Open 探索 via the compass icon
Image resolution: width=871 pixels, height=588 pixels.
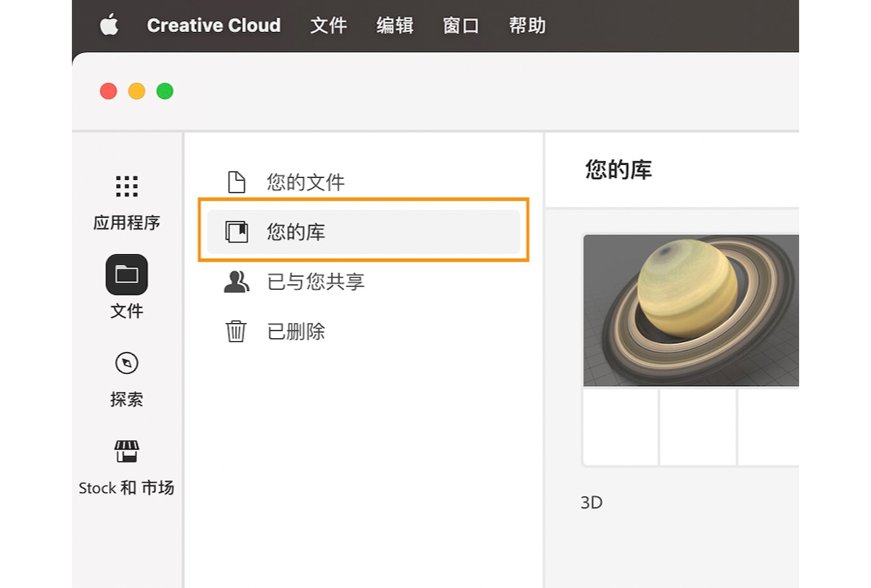[127, 363]
